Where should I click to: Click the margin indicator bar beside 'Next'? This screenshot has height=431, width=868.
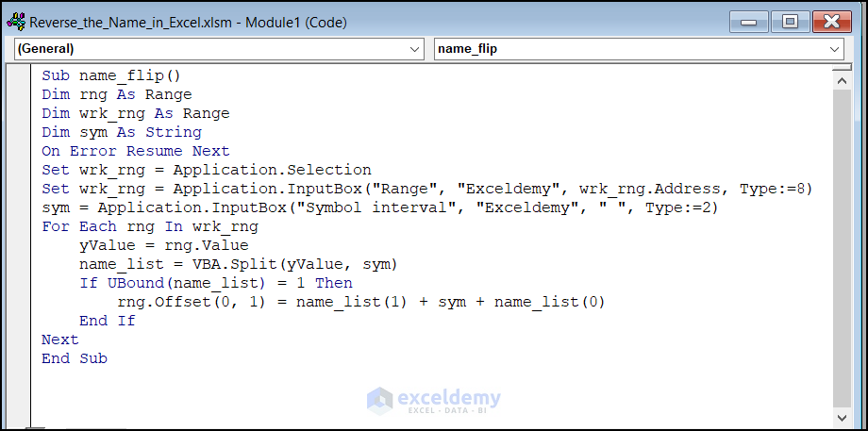(x=20, y=340)
